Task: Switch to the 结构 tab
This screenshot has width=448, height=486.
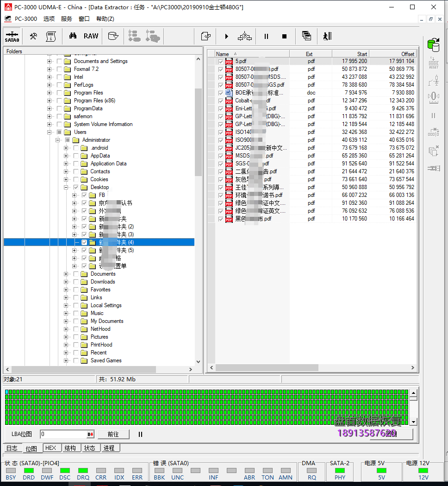Action: click(70, 448)
